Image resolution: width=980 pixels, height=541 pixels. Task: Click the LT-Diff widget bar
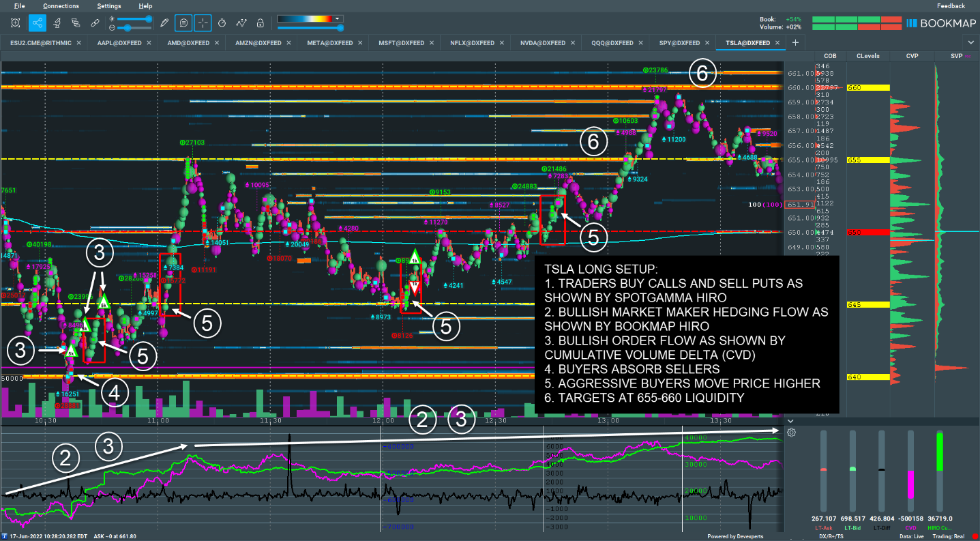pyautogui.click(x=881, y=469)
